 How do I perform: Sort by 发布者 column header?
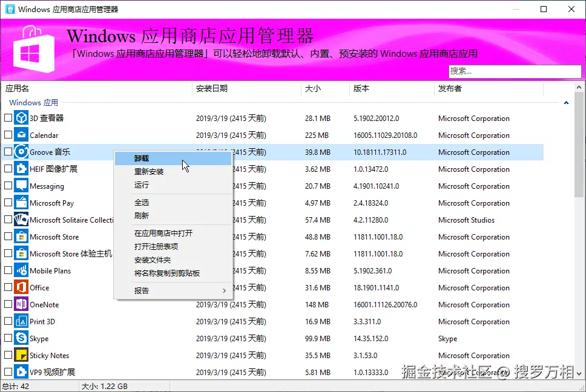(x=489, y=88)
